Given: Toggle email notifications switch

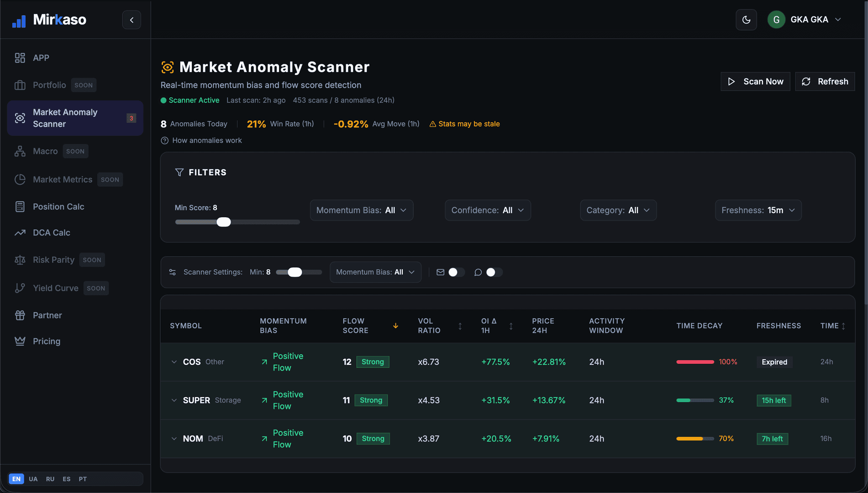Looking at the screenshot, I should pyautogui.click(x=456, y=272).
